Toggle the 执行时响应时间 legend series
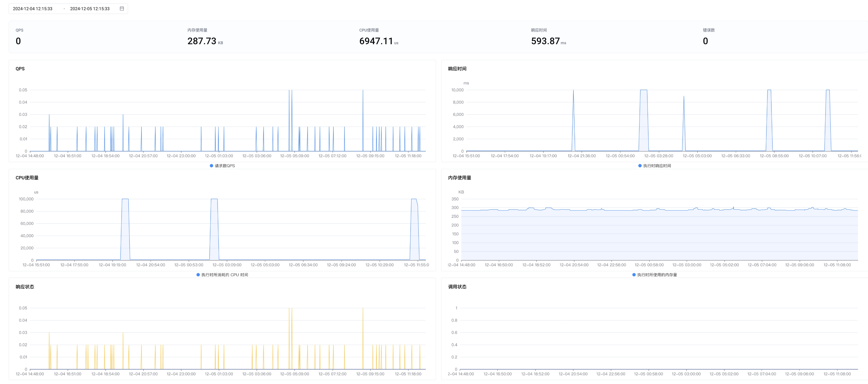Viewport: 868px width, 384px height. pyautogui.click(x=654, y=166)
